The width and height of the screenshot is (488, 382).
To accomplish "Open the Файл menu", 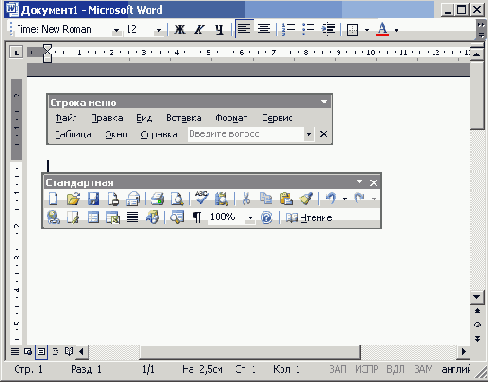I will (x=66, y=118).
